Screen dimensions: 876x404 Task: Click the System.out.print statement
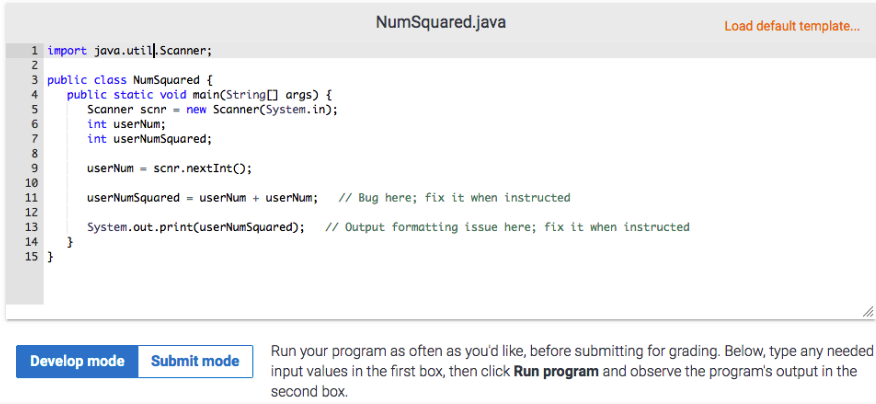click(x=195, y=227)
